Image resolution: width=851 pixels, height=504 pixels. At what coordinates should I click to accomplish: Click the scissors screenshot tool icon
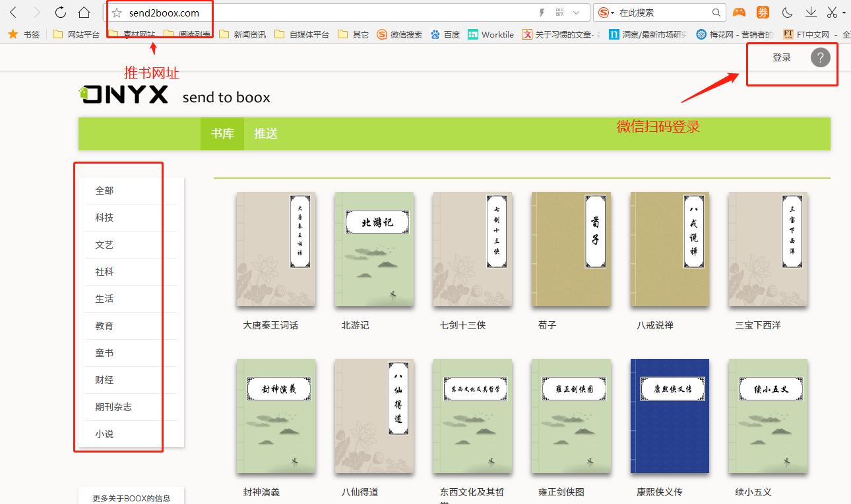point(833,13)
